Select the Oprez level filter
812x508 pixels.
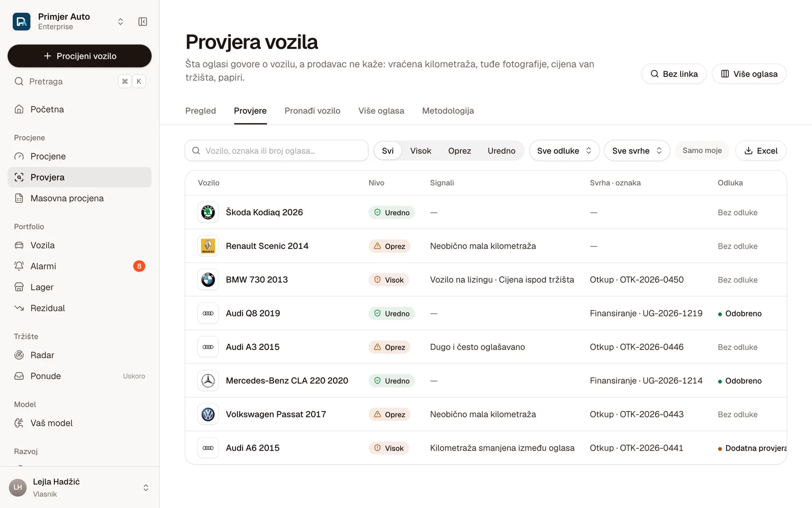coord(459,151)
